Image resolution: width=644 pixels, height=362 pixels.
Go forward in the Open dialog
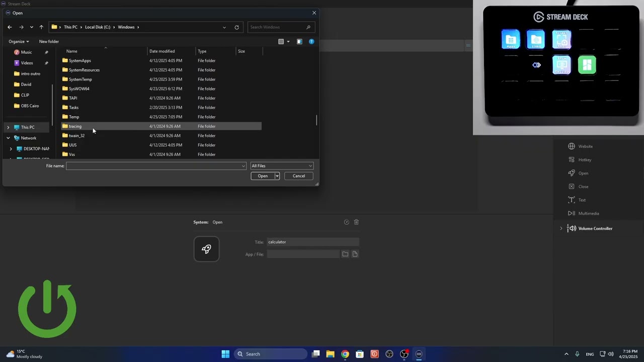[21, 27]
